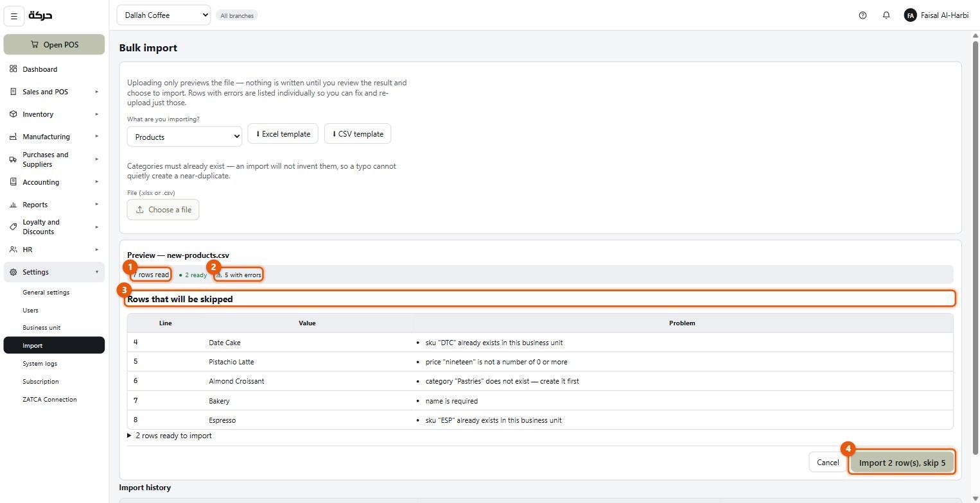Open the FA user avatar
The width and height of the screenshot is (980, 503).
(x=910, y=15)
